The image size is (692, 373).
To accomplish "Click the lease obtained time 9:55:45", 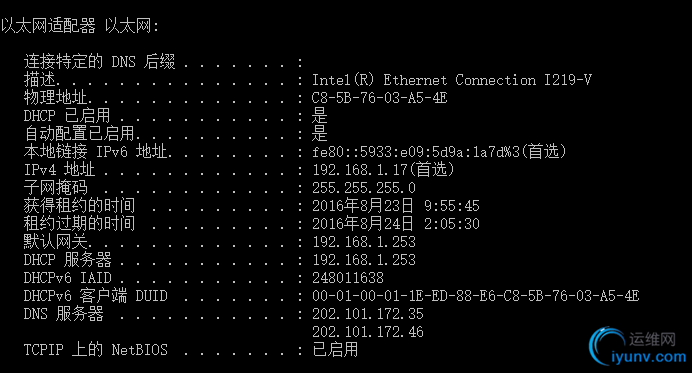I will (451, 206).
